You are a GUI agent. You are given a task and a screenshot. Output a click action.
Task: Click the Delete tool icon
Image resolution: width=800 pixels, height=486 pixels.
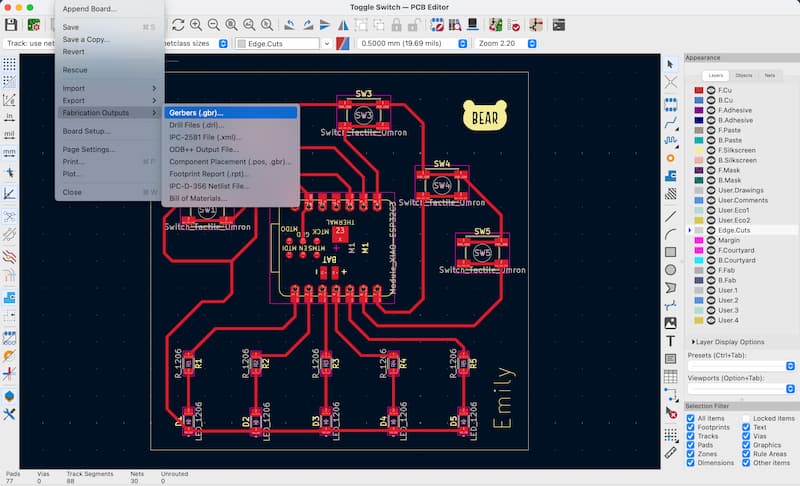[671, 412]
